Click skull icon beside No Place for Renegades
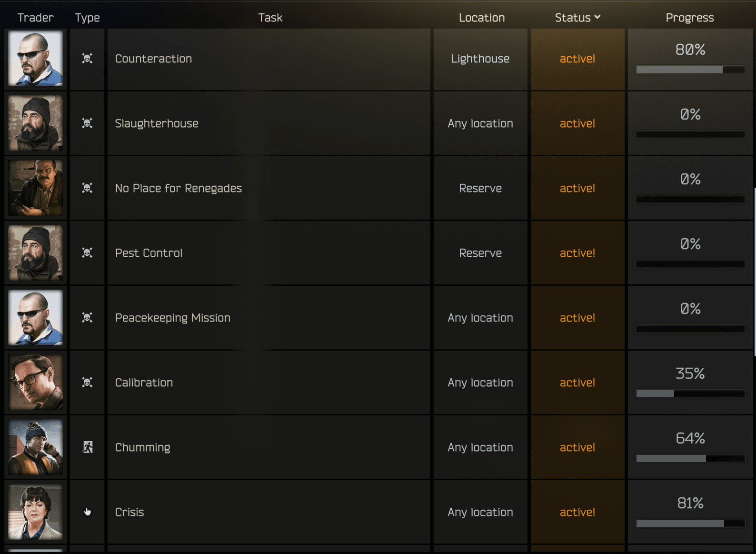This screenshot has width=756, height=554. click(x=87, y=188)
